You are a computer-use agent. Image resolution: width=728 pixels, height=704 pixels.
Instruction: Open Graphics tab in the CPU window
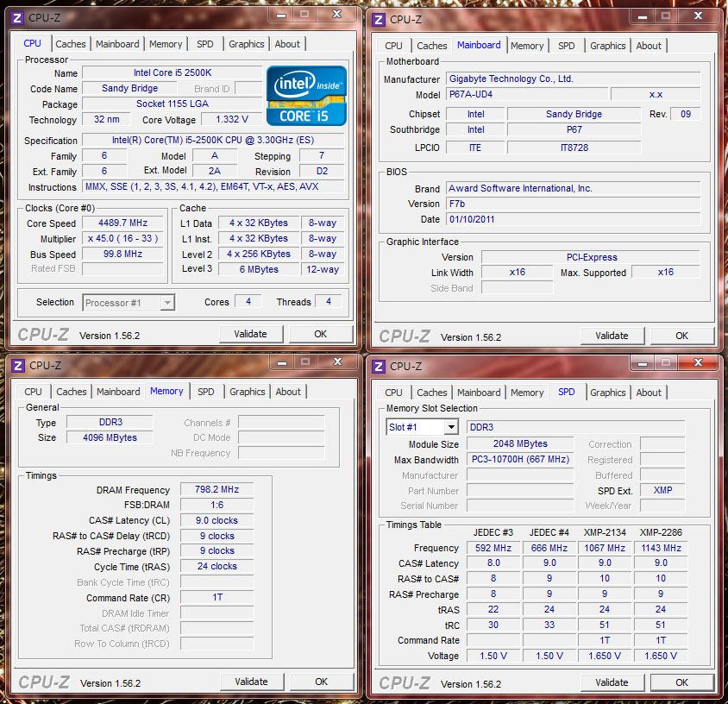pyautogui.click(x=247, y=44)
